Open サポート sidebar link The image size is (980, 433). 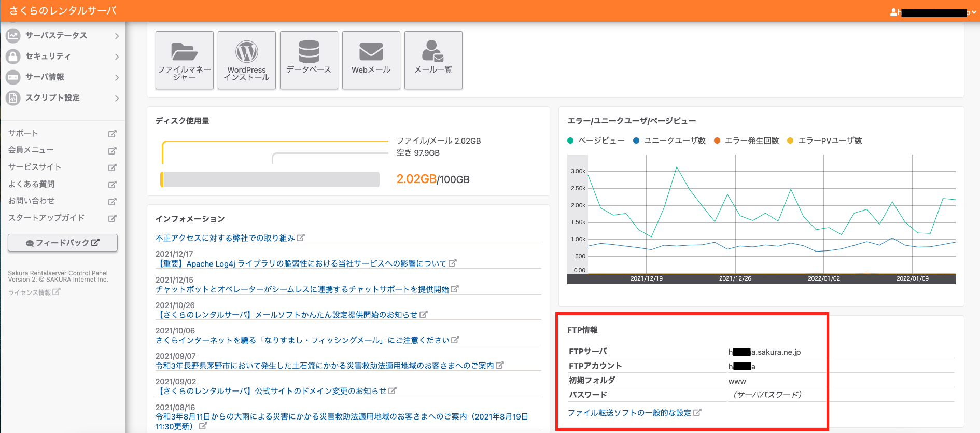(23, 133)
